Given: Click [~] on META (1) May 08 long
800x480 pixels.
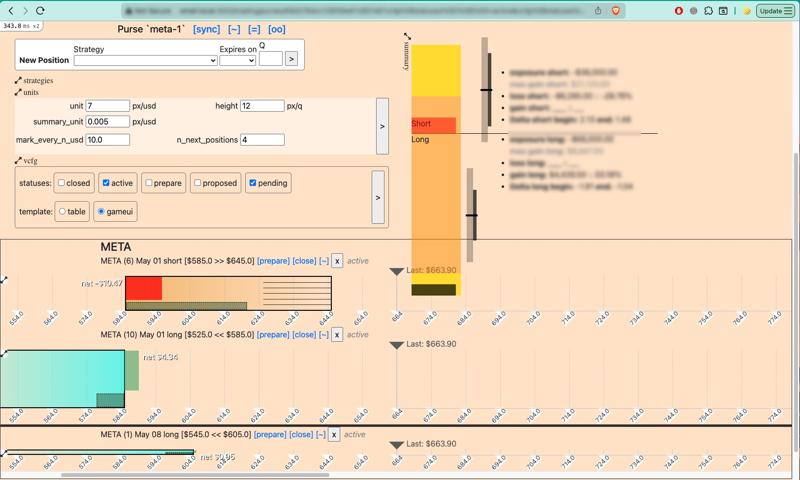Looking at the screenshot, I should [321, 435].
